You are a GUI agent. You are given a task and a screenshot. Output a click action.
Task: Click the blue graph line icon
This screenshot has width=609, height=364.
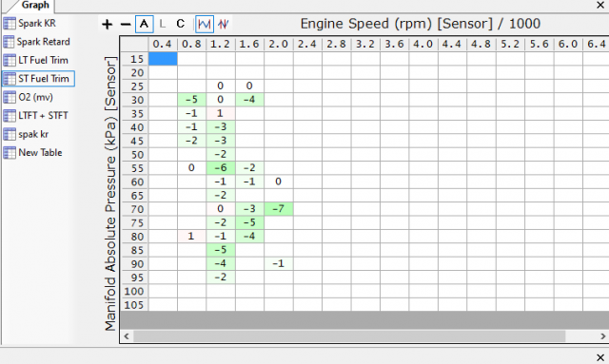pyautogui.click(x=205, y=24)
